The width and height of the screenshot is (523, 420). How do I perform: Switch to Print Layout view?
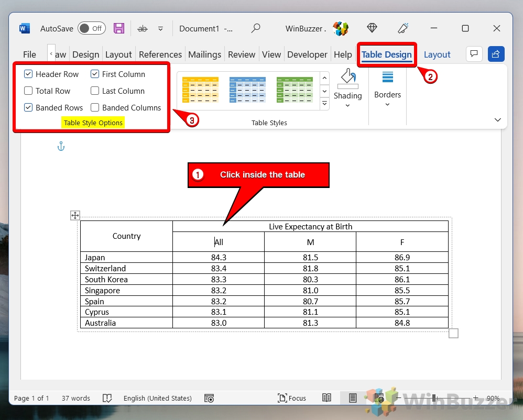click(x=353, y=397)
